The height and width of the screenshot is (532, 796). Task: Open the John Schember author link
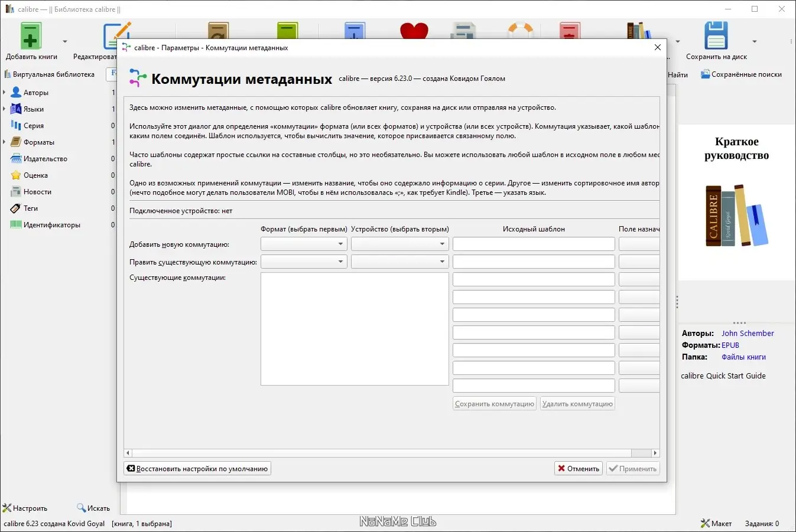click(x=748, y=334)
